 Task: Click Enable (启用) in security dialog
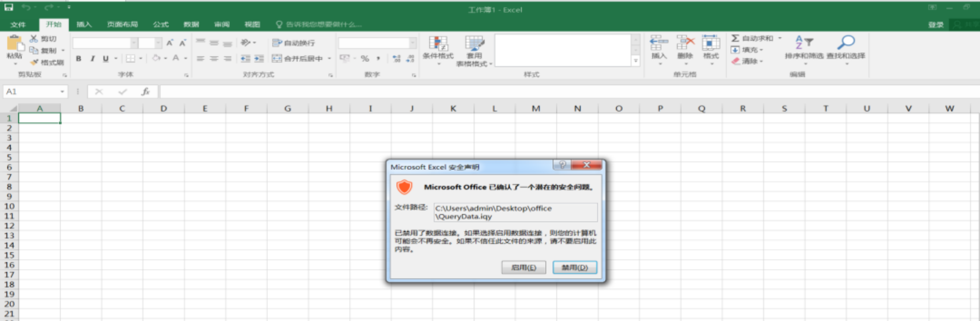pos(524,267)
